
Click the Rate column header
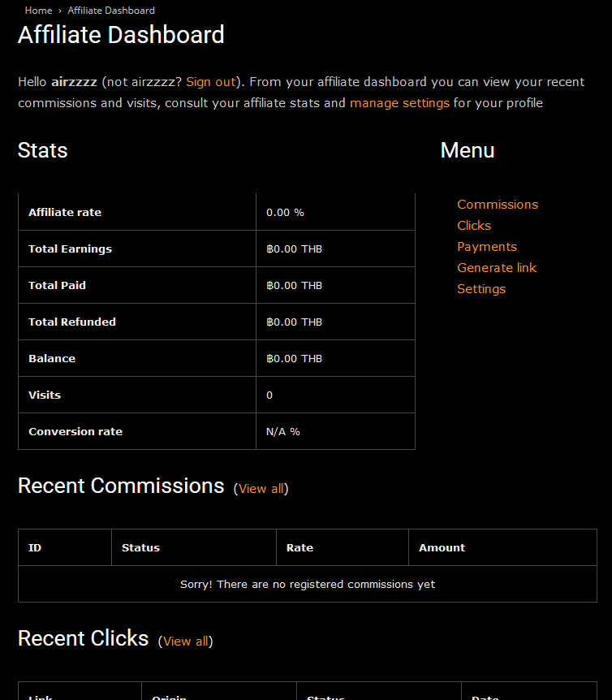[x=300, y=548]
